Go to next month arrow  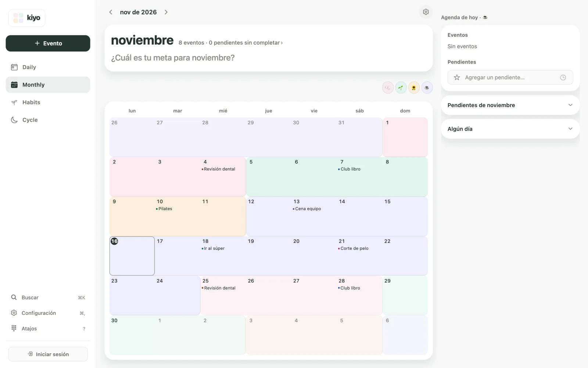pyautogui.click(x=166, y=12)
